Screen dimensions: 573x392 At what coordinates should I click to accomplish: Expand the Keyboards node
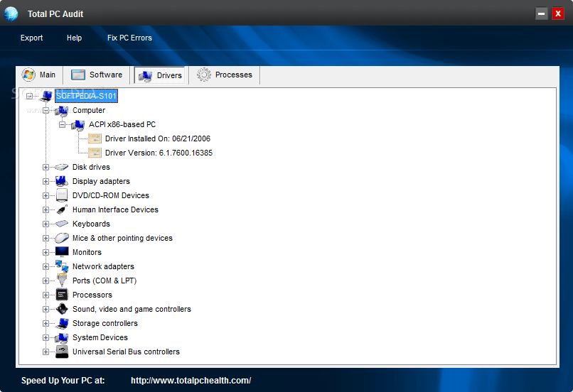[45, 224]
